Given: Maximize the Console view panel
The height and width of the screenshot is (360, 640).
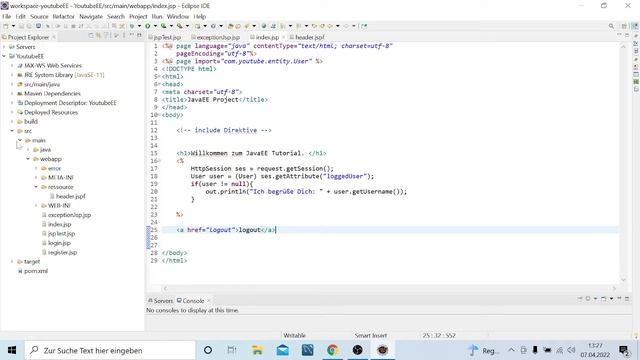Looking at the screenshot, I should pyautogui.click(x=627, y=299).
